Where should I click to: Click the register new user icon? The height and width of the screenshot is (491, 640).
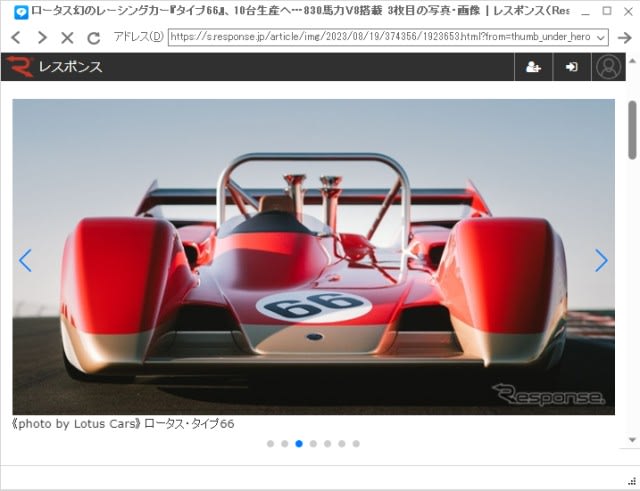point(533,67)
